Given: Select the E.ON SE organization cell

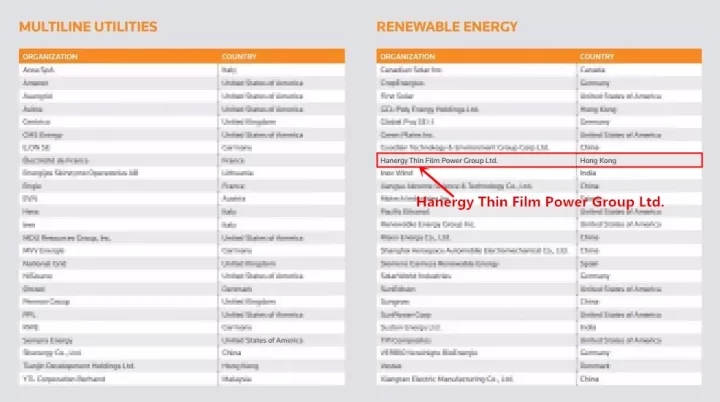Looking at the screenshot, I should (118, 147).
